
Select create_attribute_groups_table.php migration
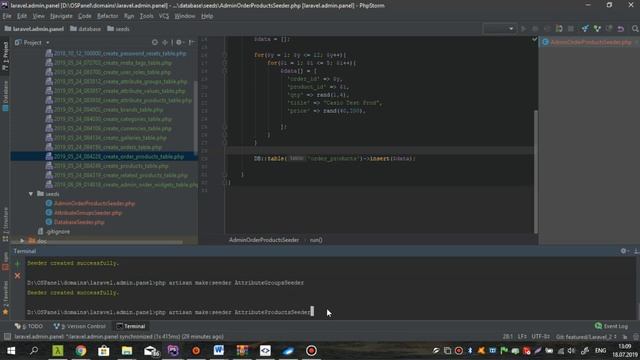tap(116, 82)
